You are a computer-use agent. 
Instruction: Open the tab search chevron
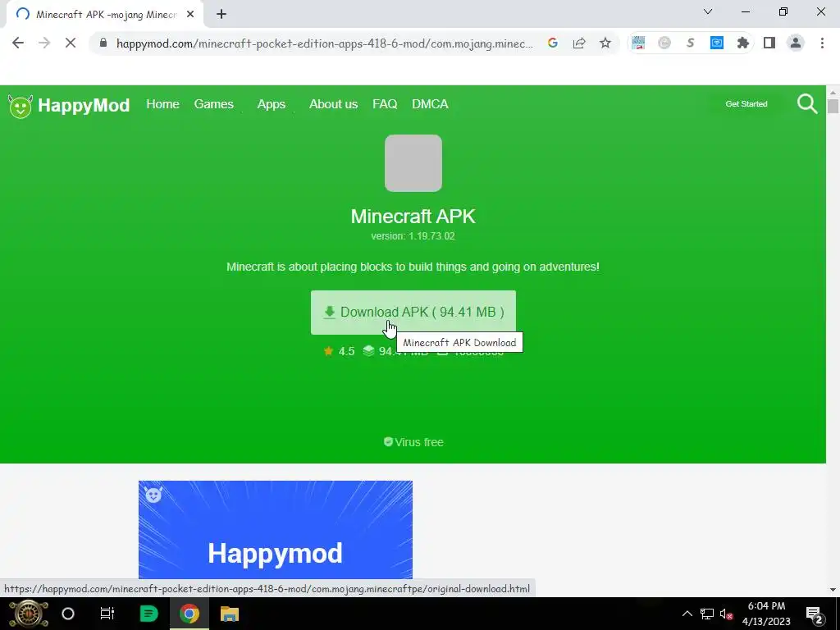708,11
